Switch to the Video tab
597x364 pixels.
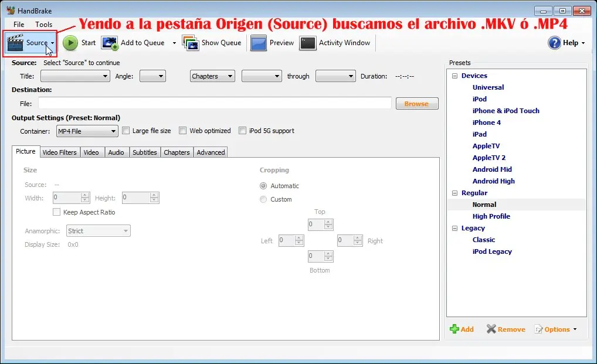(91, 152)
